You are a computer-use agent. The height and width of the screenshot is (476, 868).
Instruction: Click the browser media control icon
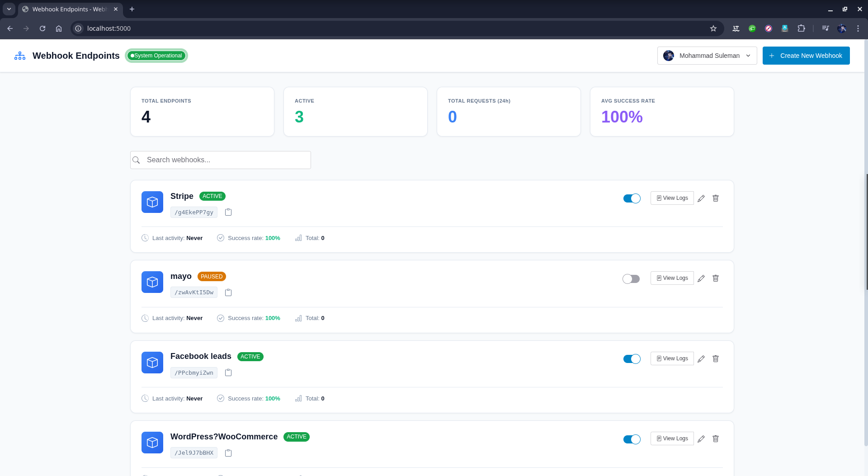pos(826,28)
